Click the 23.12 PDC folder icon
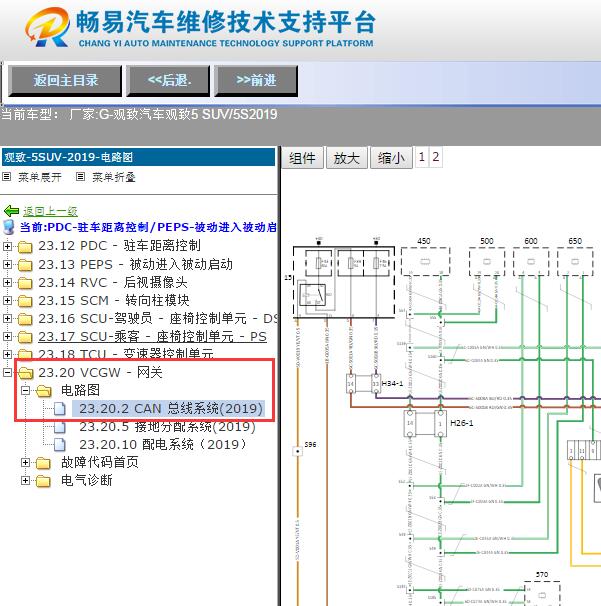 (x=25, y=247)
